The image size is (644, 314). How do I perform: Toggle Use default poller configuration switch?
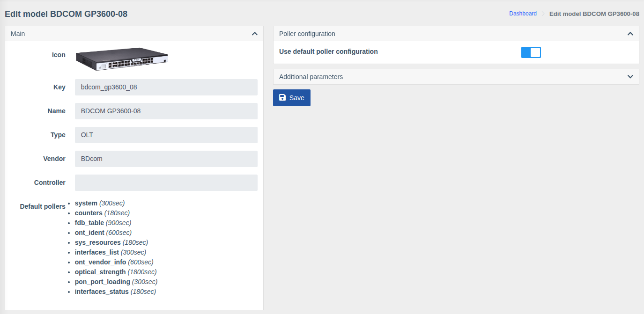531,52
